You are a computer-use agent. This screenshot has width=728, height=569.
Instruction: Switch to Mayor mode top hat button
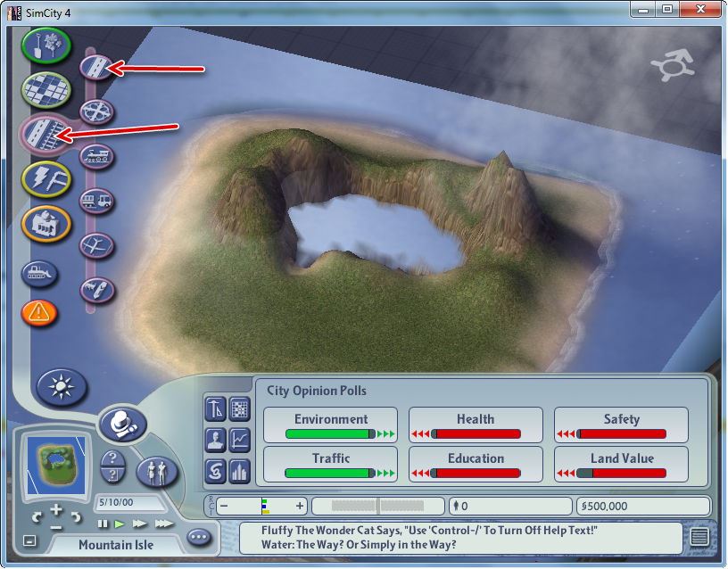122,424
